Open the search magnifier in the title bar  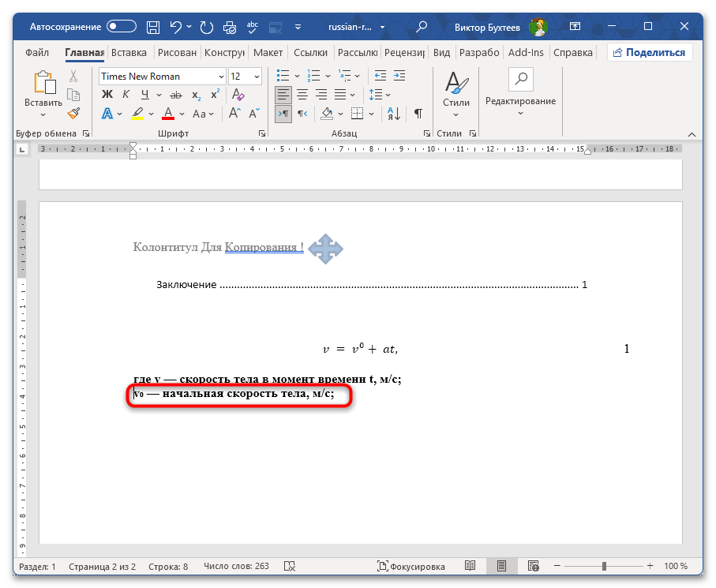422,27
